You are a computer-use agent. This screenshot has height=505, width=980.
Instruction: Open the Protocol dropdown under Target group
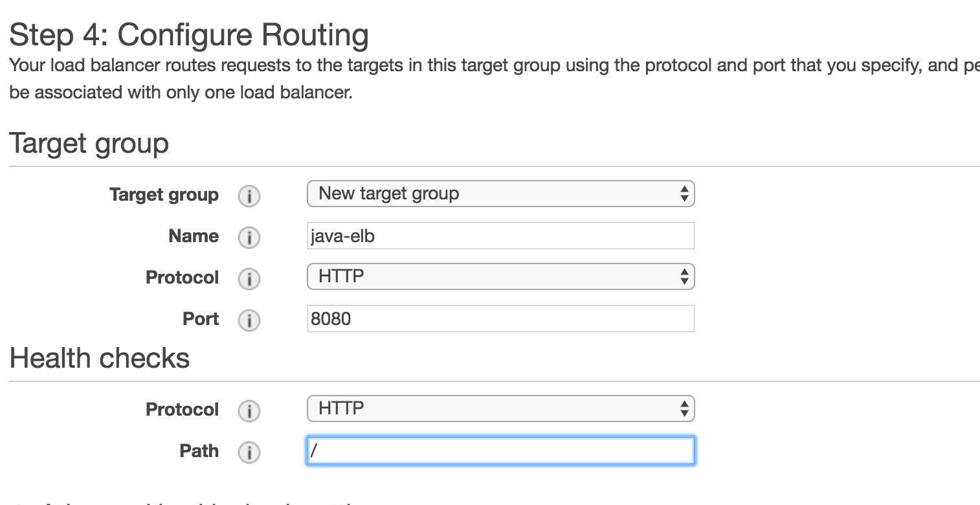(500, 276)
